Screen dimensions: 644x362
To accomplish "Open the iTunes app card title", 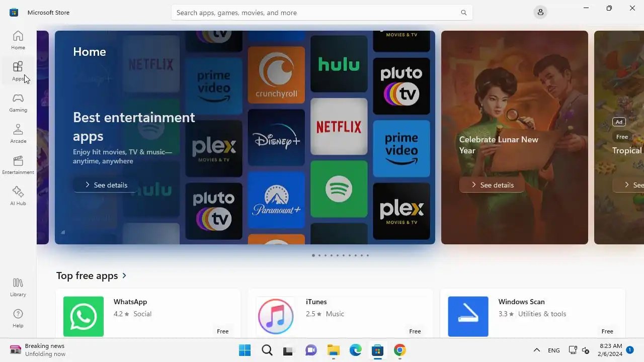I will [316, 302].
